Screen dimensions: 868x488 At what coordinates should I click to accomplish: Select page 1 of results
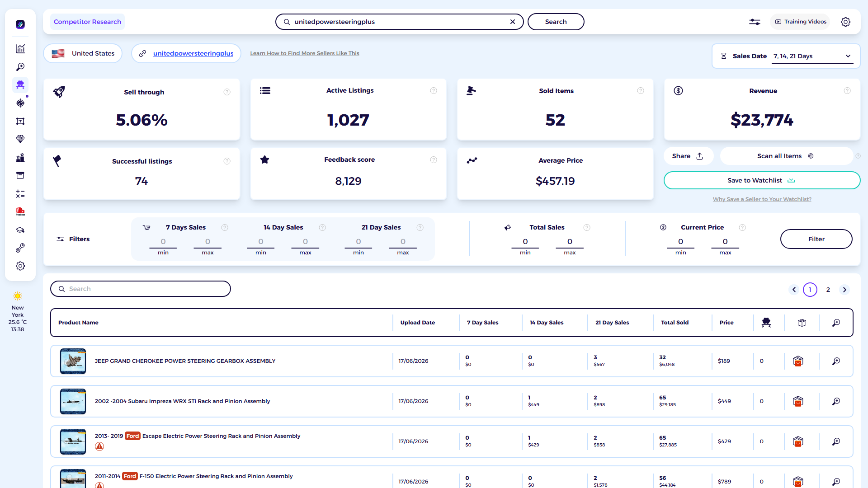(x=810, y=290)
